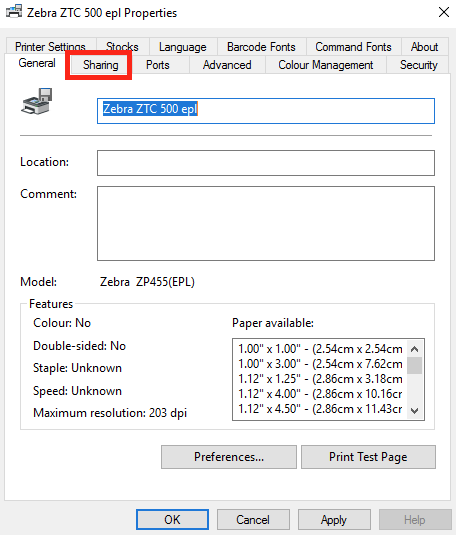Switch to the Sharing tab

[100, 65]
